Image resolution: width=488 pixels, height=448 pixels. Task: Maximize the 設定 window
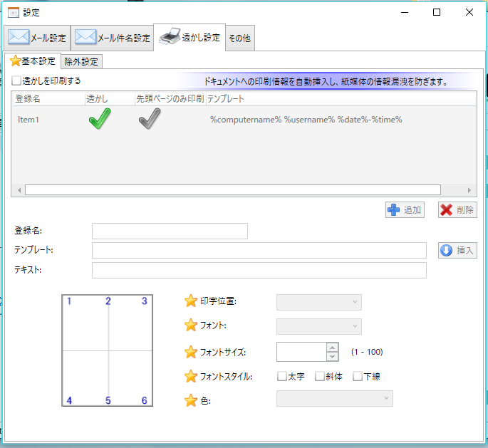pyautogui.click(x=437, y=12)
